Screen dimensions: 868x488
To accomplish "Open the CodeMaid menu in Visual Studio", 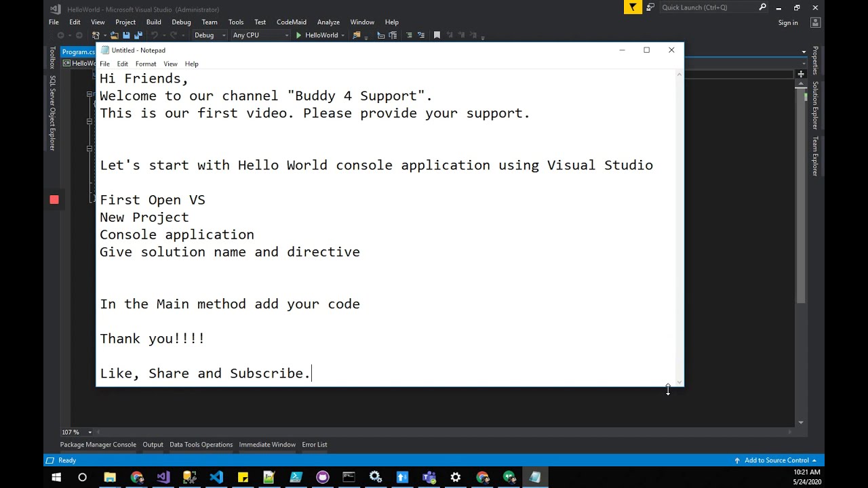I will [x=292, y=22].
